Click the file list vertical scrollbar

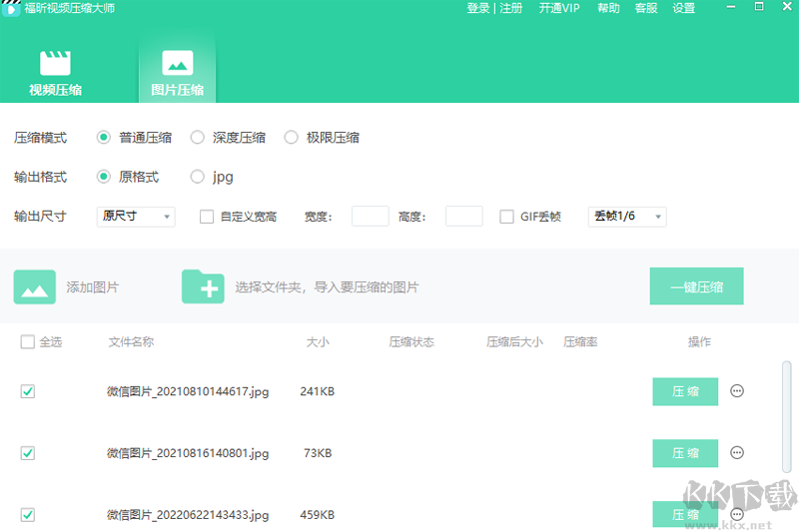(x=787, y=417)
